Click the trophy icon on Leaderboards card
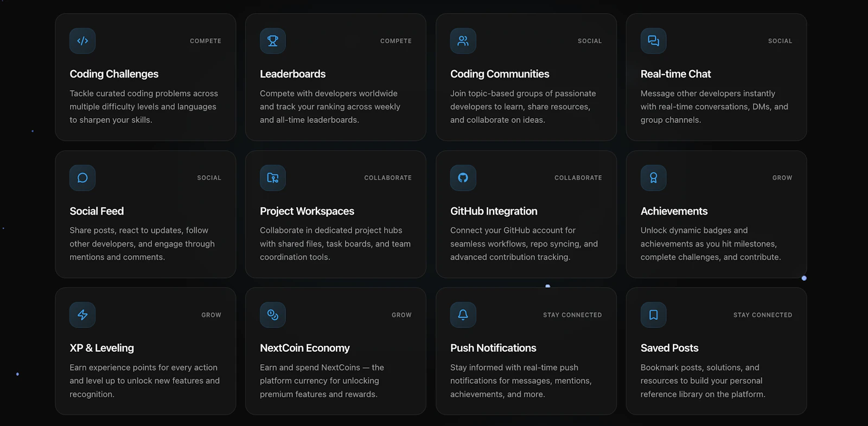Image resolution: width=868 pixels, height=426 pixels. [x=273, y=41]
